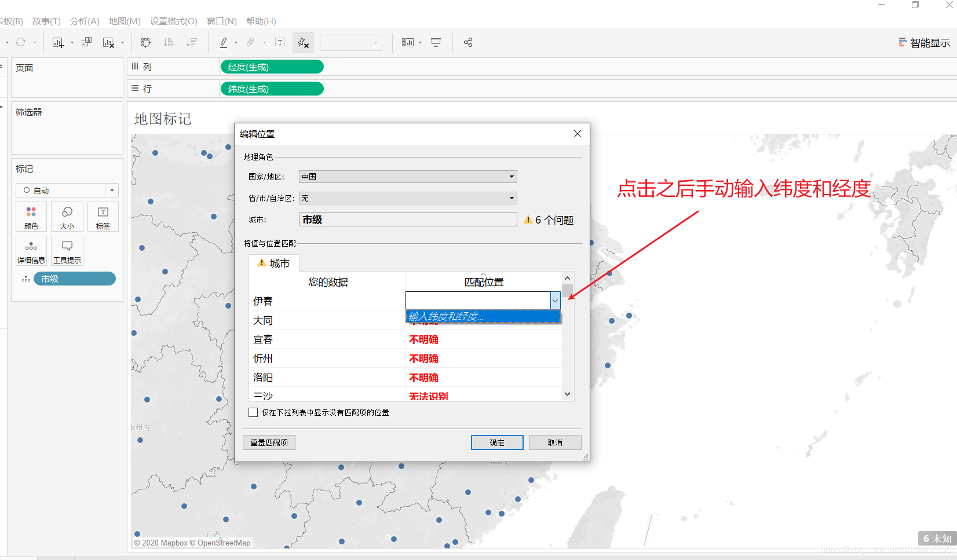Image resolution: width=957 pixels, height=560 pixels.
Task: Open Show Me (智能显示) panel
Action: tap(924, 43)
